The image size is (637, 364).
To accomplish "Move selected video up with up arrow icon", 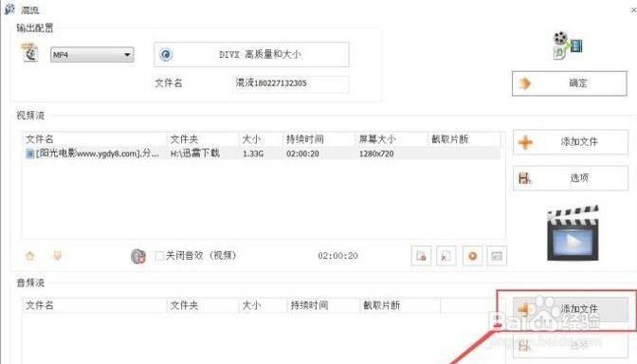I will [x=30, y=256].
